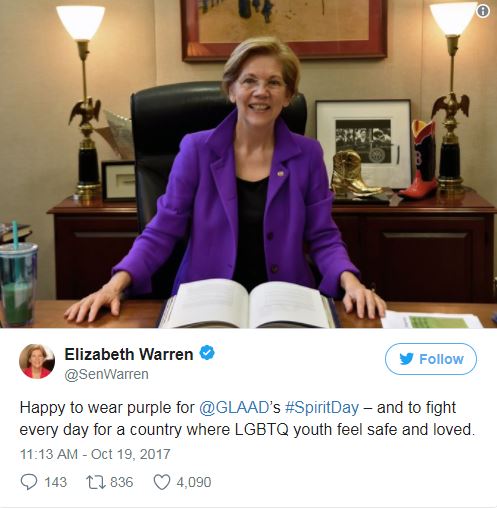Open the #SpiritDay hashtag
The width and height of the screenshot is (497, 509).
point(322,408)
